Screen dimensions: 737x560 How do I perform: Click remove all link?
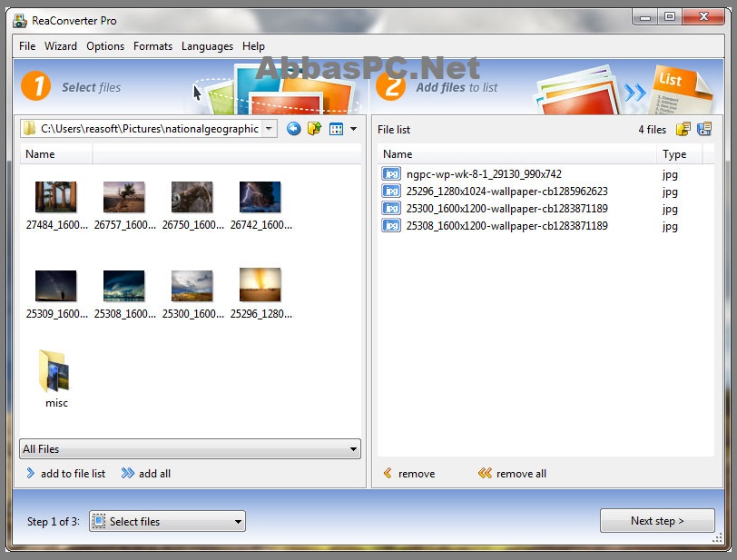click(x=521, y=474)
